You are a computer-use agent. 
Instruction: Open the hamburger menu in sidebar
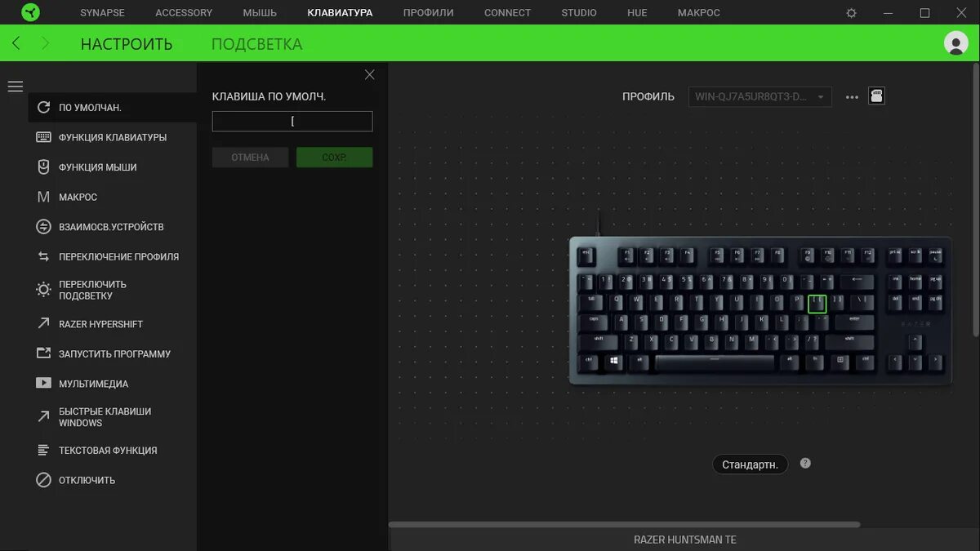[x=16, y=86]
